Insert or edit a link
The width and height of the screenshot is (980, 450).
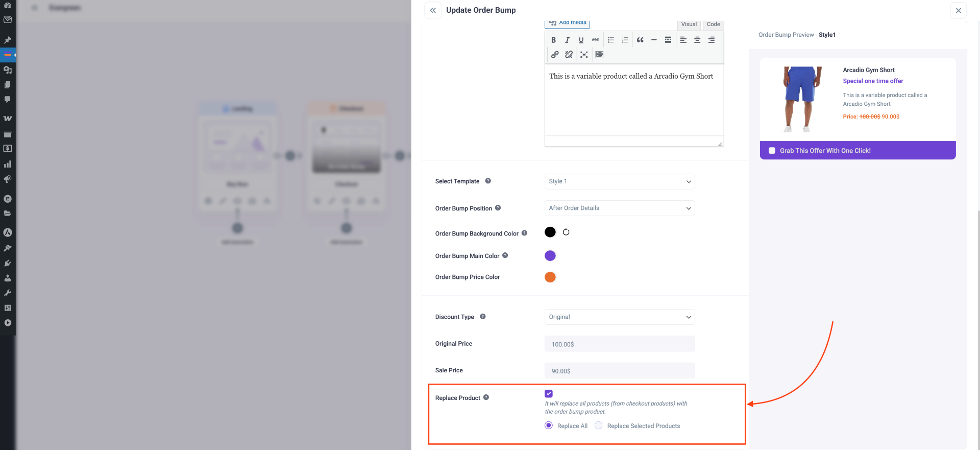pos(555,55)
